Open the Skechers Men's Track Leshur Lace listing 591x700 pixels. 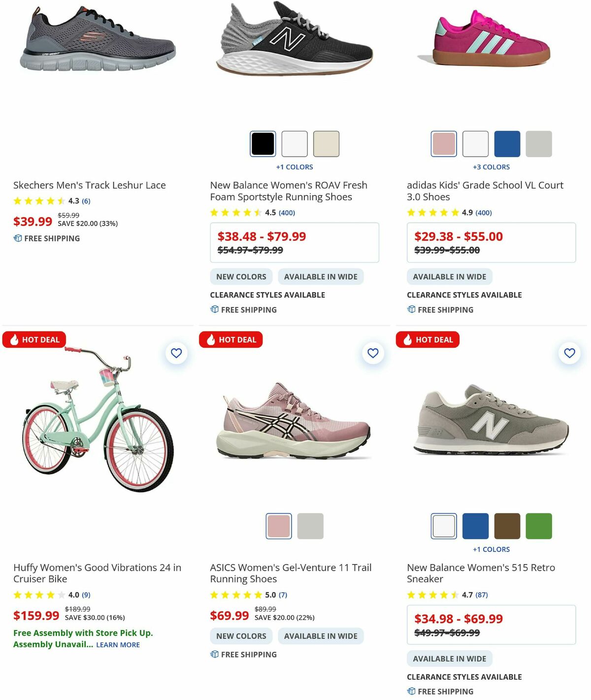tap(89, 185)
